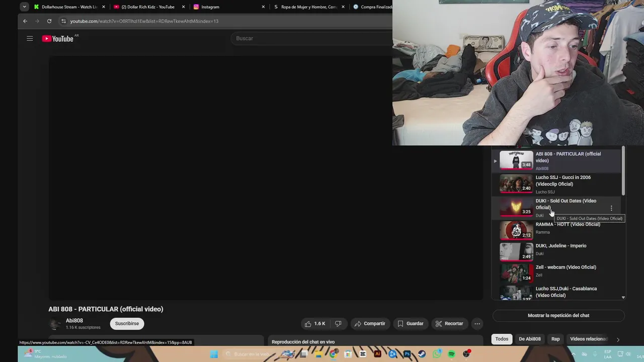Save video using Guardar button

pyautogui.click(x=410, y=324)
